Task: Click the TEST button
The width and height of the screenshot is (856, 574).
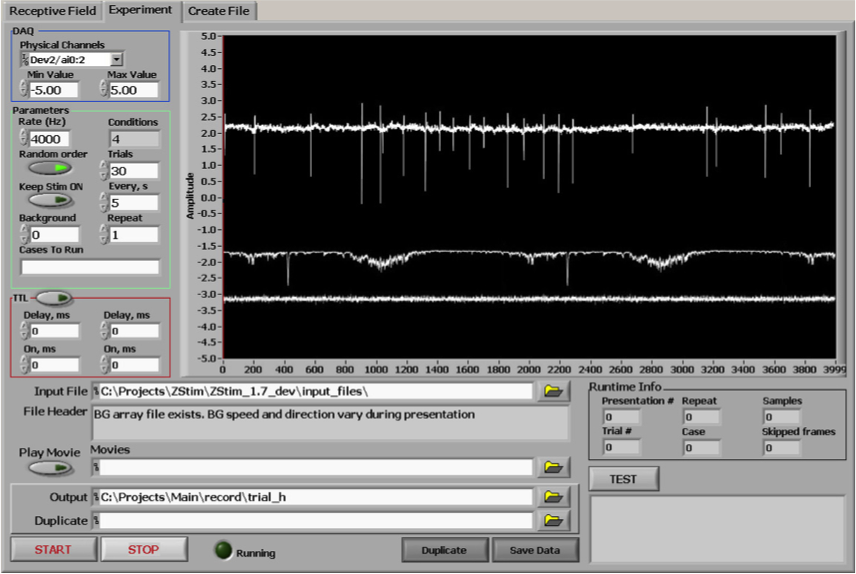Action: pyautogui.click(x=623, y=479)
